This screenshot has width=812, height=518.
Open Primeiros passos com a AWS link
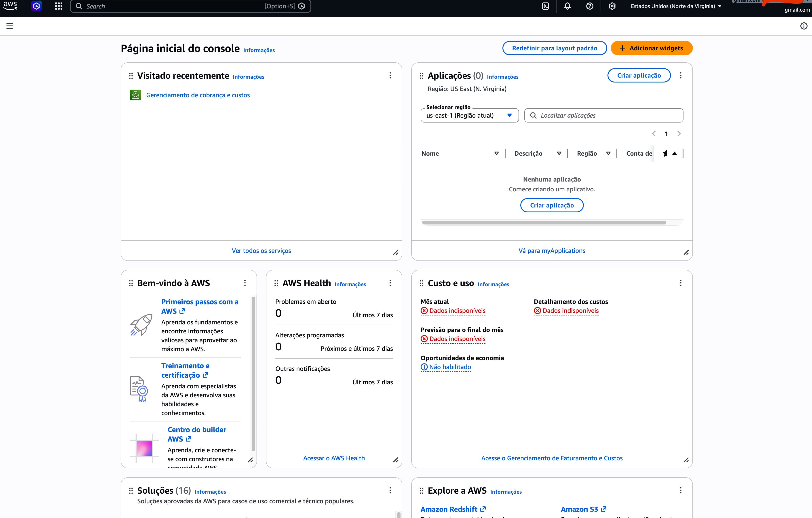coord(200,307)
